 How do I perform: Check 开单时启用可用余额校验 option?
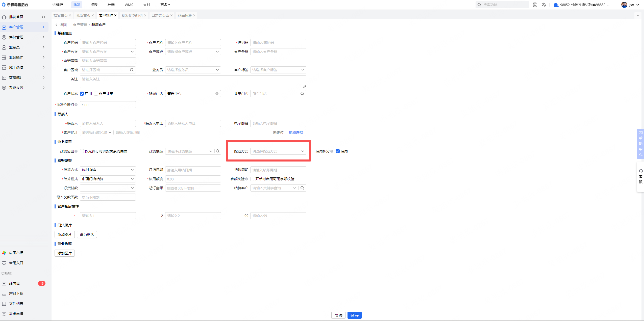point(252,179)
